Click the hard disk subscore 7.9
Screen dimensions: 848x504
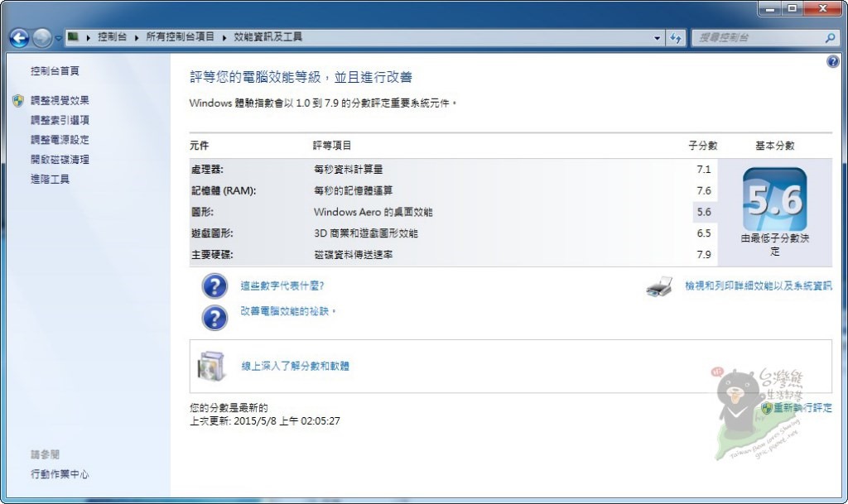(x=704, y=254)
